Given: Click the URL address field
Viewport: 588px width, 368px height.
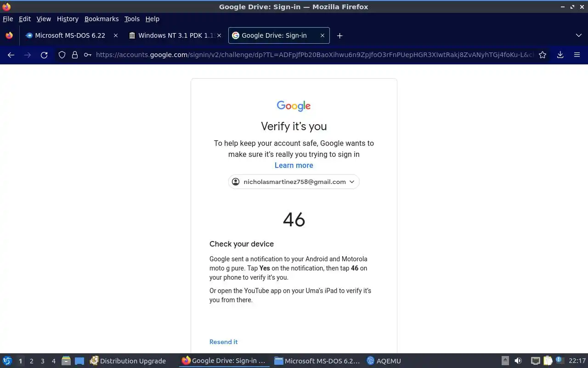Looking at the screenshot, I should 315,55.
